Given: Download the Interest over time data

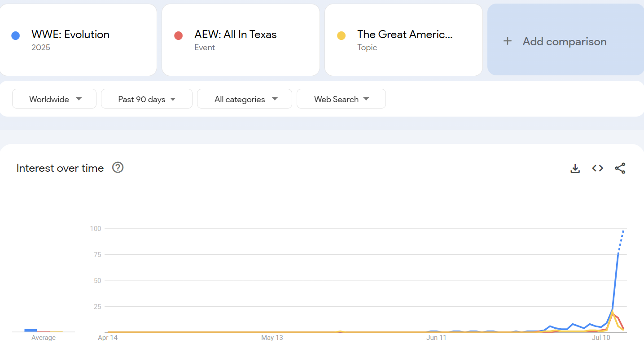Looking at the screenshot, I should tap(575, 169).
